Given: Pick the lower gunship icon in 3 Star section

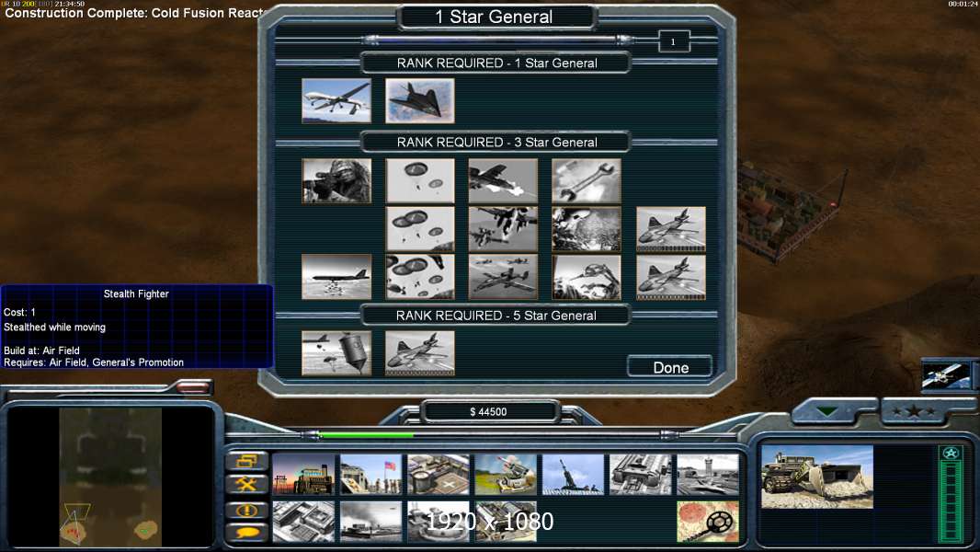Looking at the screenshot, I should click(670, 277).
